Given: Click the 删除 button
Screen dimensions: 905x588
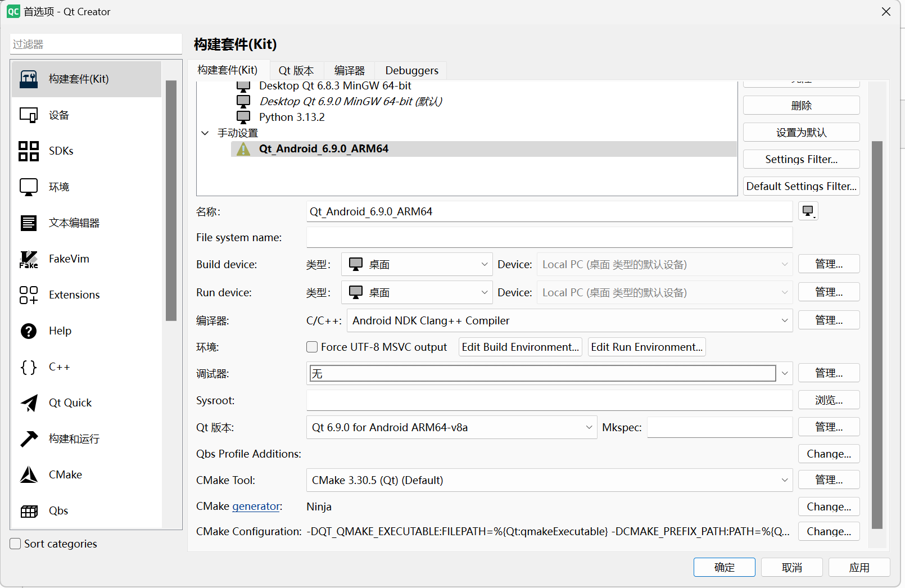Looking at the screenshot, I should [802, 106].
